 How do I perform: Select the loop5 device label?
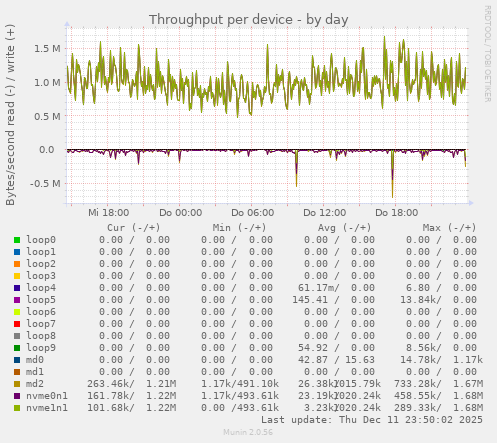[41, 300]
